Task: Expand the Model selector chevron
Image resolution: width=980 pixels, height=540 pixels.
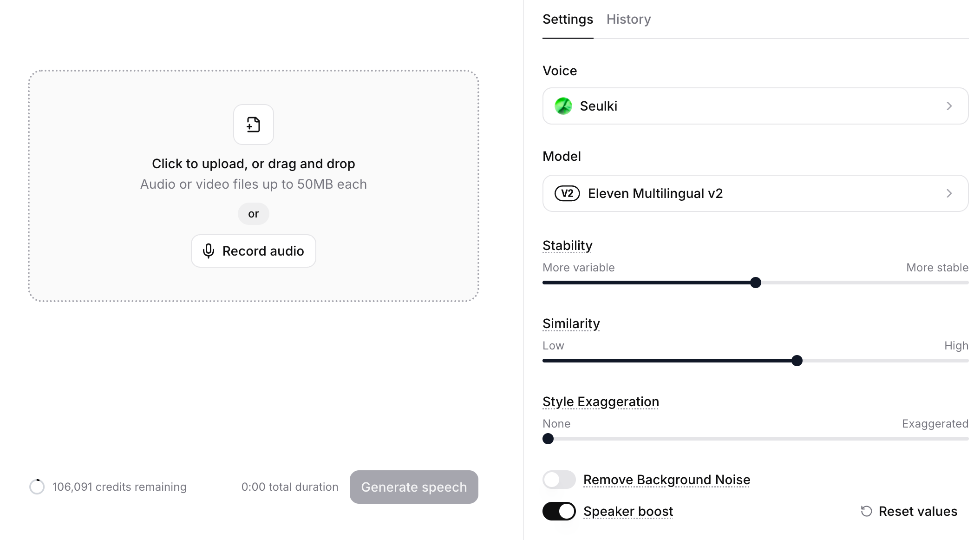Action: coord(949,193)
